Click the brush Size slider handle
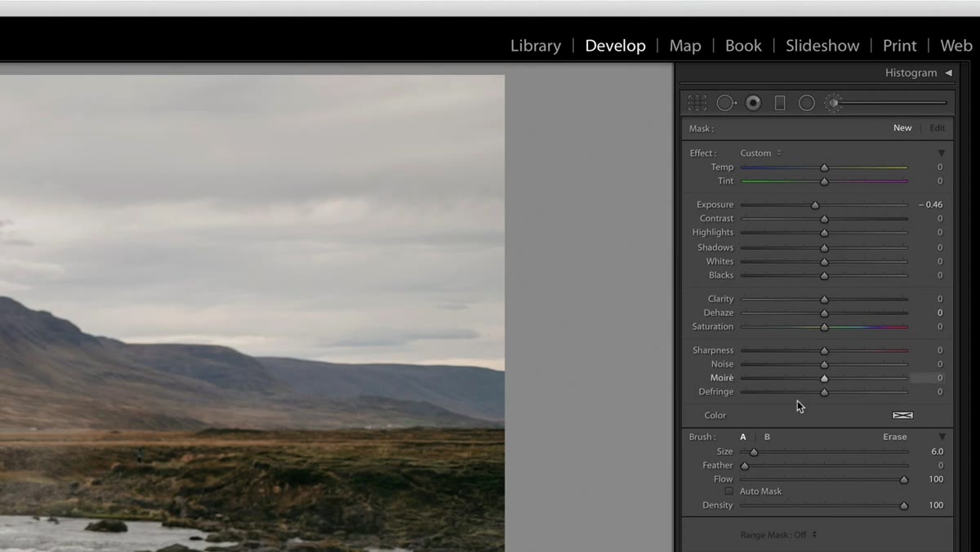The image size is (980, 552). 754,452
